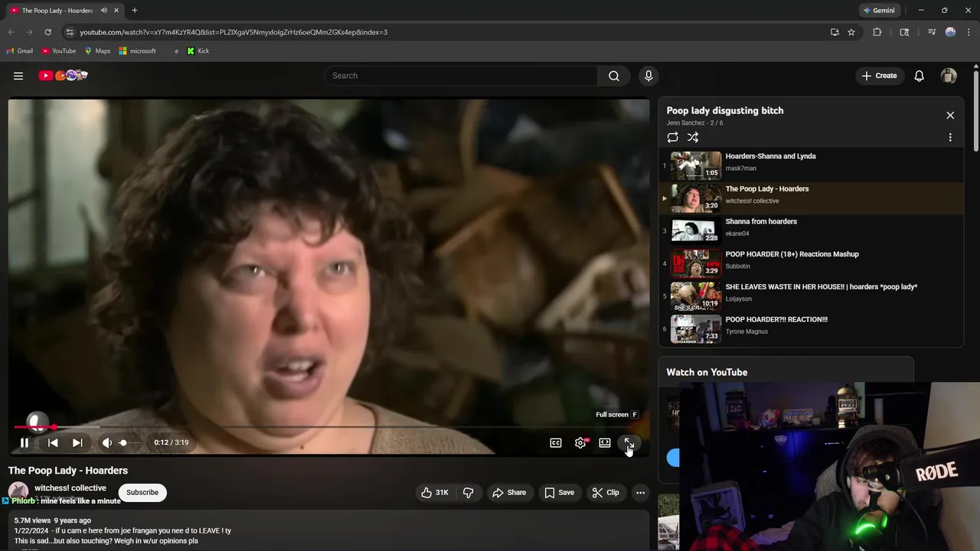Play Hoarders-Shanna and Lynda from the playlist
The height and width of the screenshot is (551, 980).
(811, 165)
